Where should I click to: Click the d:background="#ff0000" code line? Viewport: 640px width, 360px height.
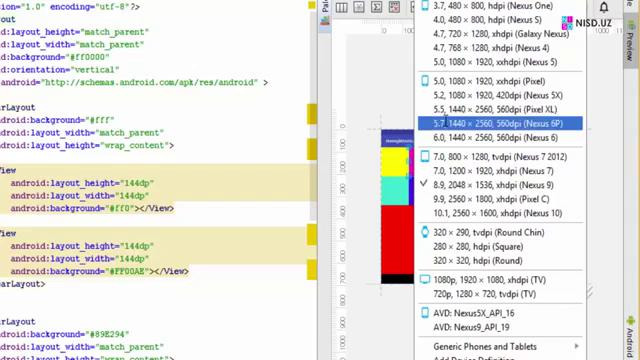[55, 57]
